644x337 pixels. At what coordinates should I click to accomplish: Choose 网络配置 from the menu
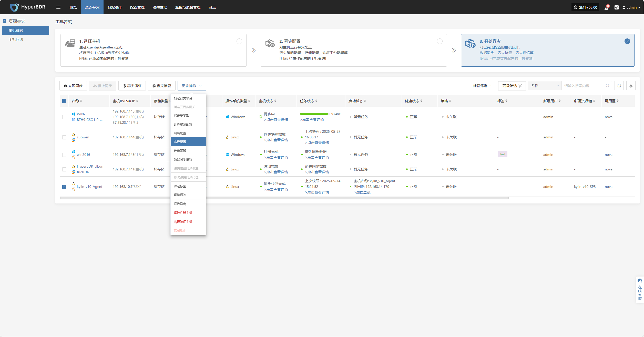(188, 133)
